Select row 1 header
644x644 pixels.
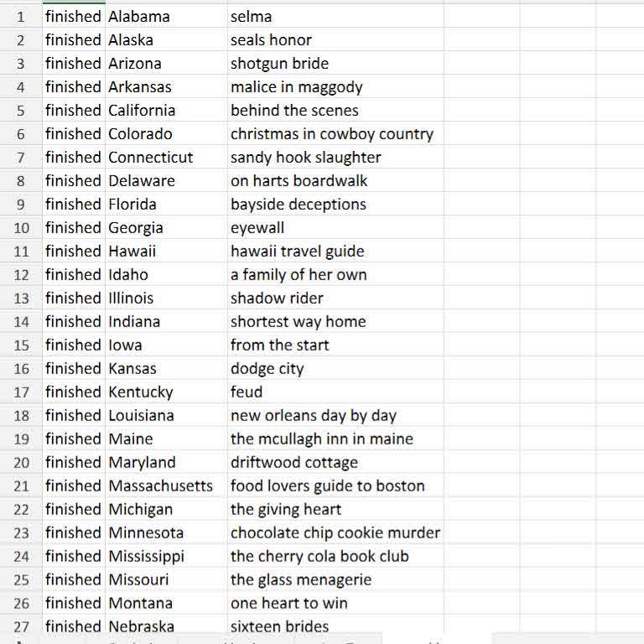point(21,16)
